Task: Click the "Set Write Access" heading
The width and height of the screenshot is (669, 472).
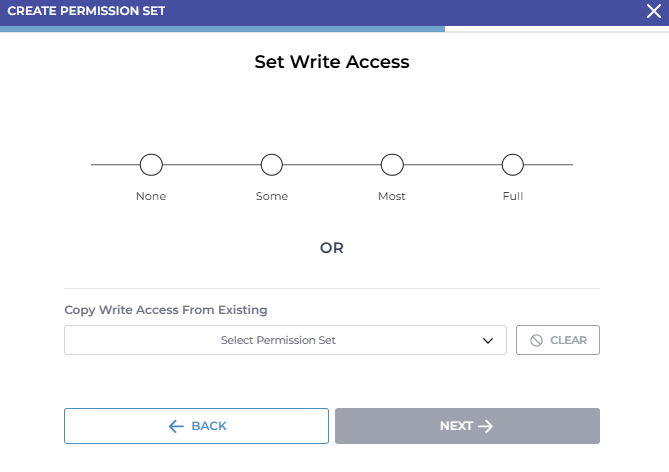Action: click(332, 62)
